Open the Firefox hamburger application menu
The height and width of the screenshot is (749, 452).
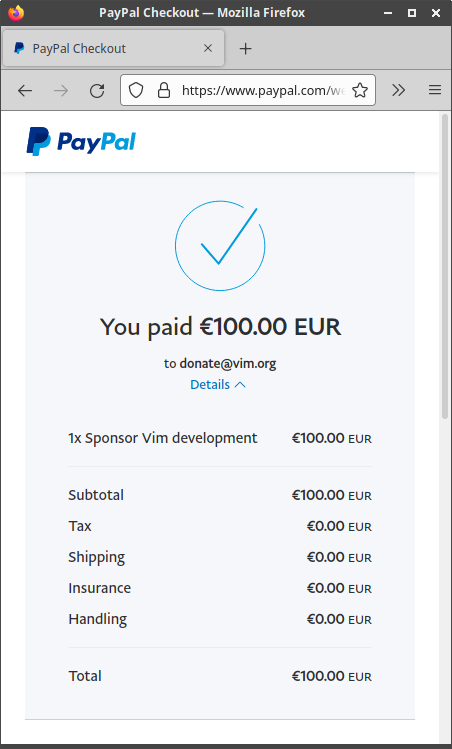[435, 90]
